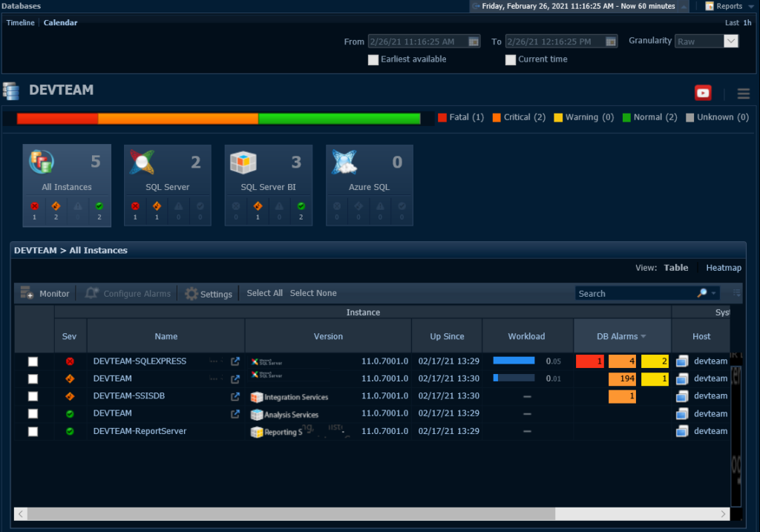Sort by the DB Alarms column
Screen dimensions: 760x532
(x=622, y=336)
